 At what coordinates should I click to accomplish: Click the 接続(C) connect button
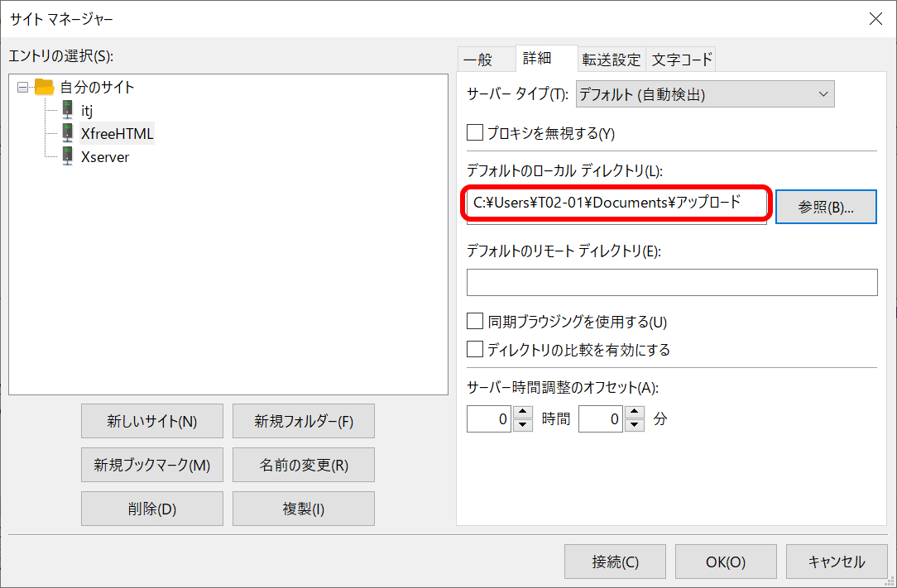pyautogui.click(x=615, y=562)
